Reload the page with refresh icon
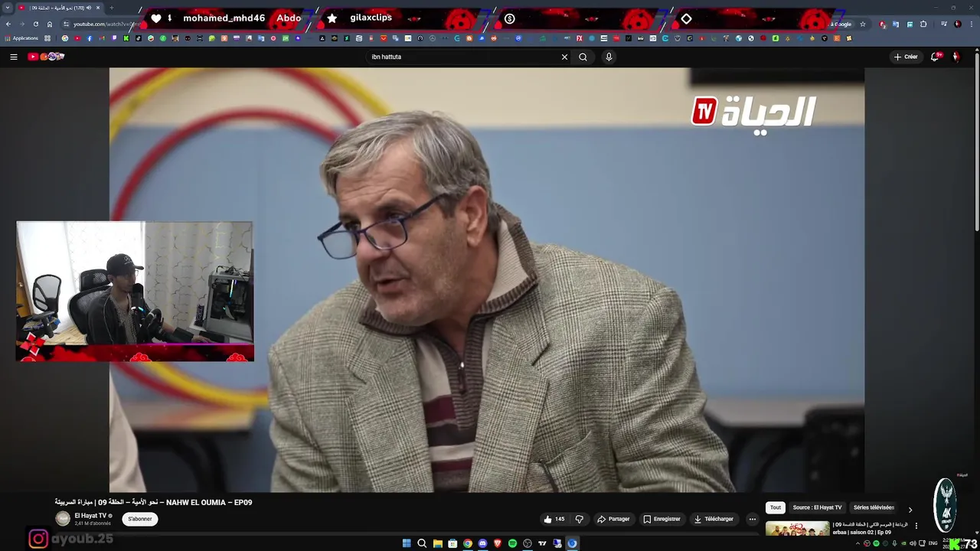The height and width of the screenshot is (551, 980). click(35, 24)
